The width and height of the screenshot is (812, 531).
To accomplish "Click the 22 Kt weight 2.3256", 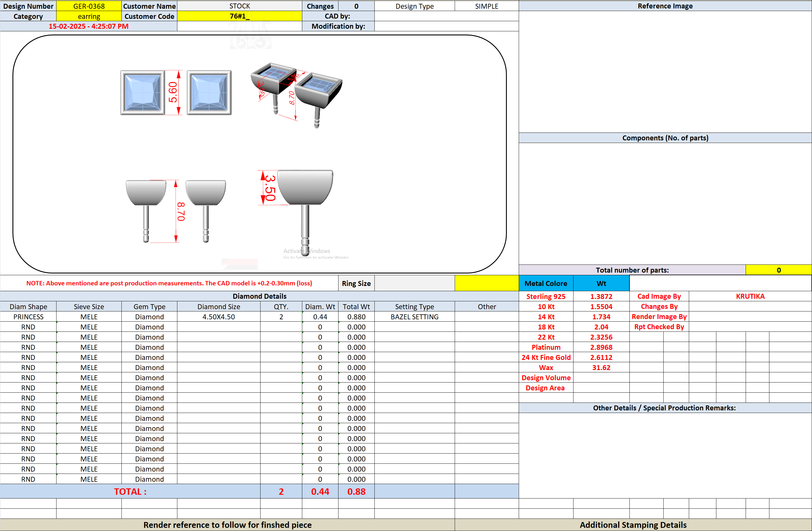I will (601, 337).
